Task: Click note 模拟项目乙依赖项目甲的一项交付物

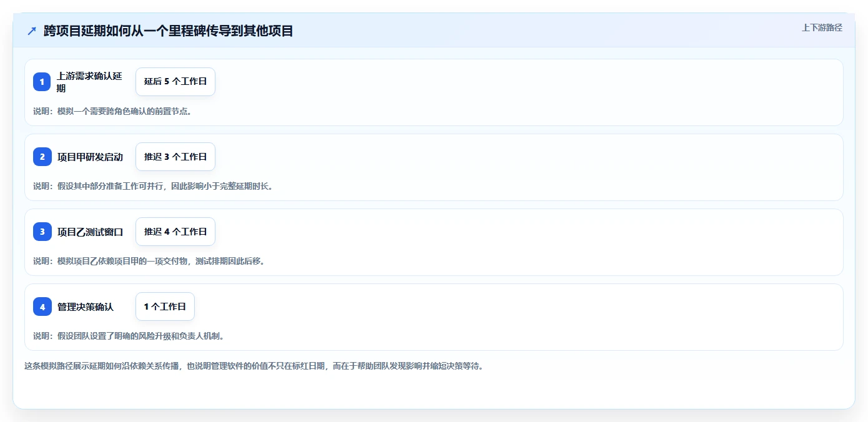Action: point(149,261)
